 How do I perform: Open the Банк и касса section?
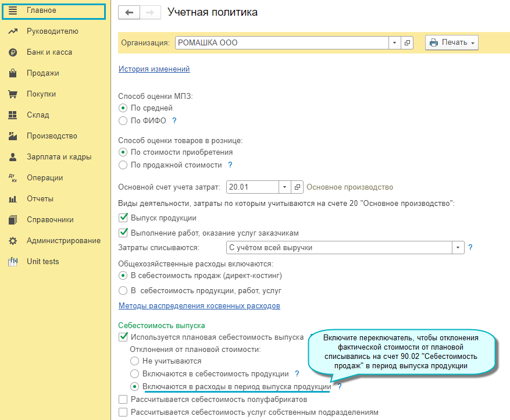pyautogui.click(x=49, y=52)
